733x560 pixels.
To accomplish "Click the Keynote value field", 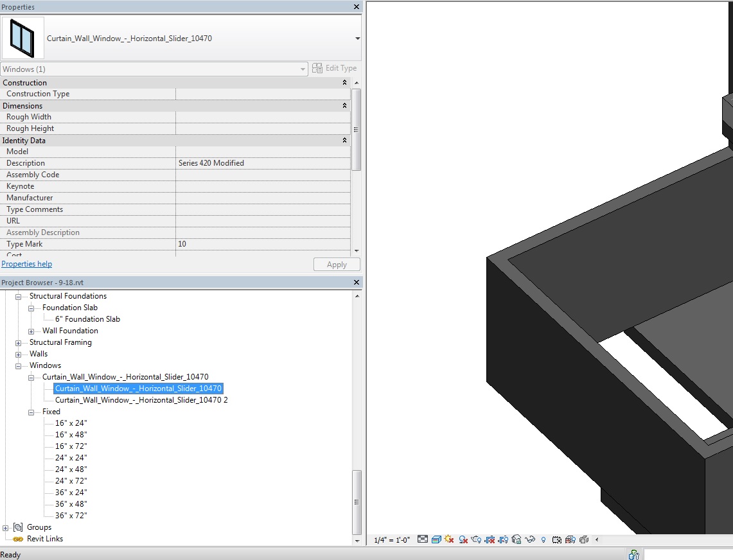I will (x=263, y=186).
